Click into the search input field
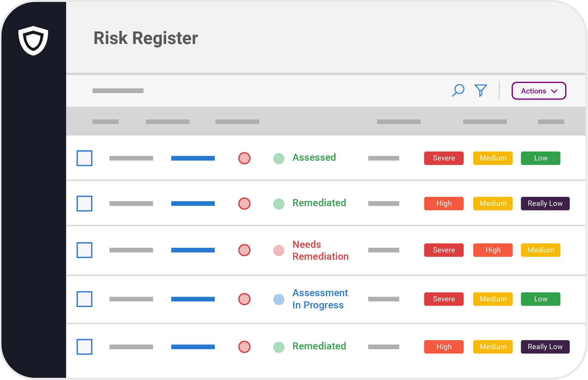 [x=118, y=91]
